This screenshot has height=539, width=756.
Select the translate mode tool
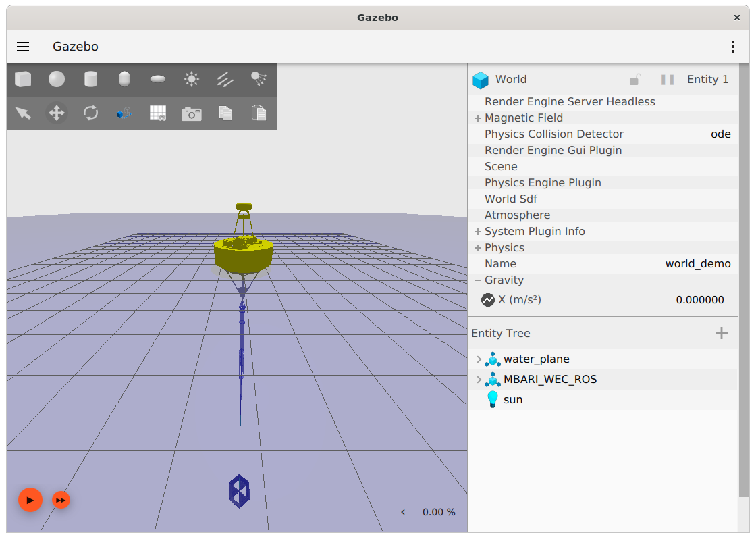[x=57, y=113]
